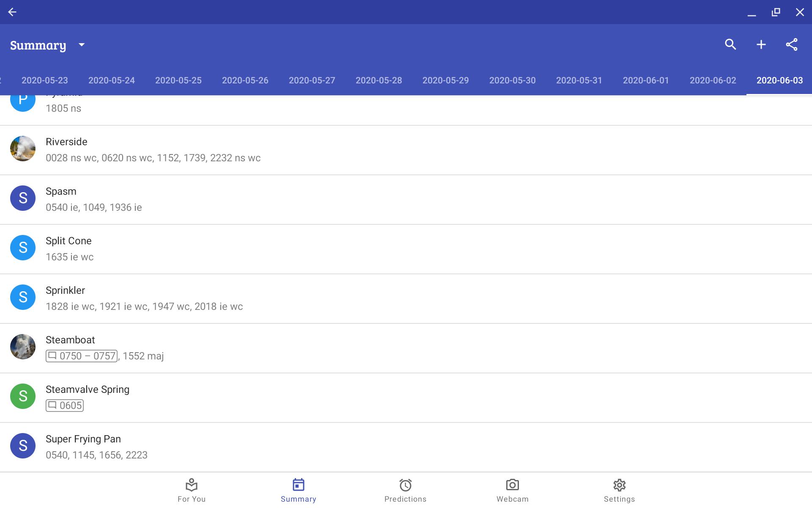812x508 pixels.
Task: Switch to the 2020-05-24 tab
Action: [x=112, y=80]
